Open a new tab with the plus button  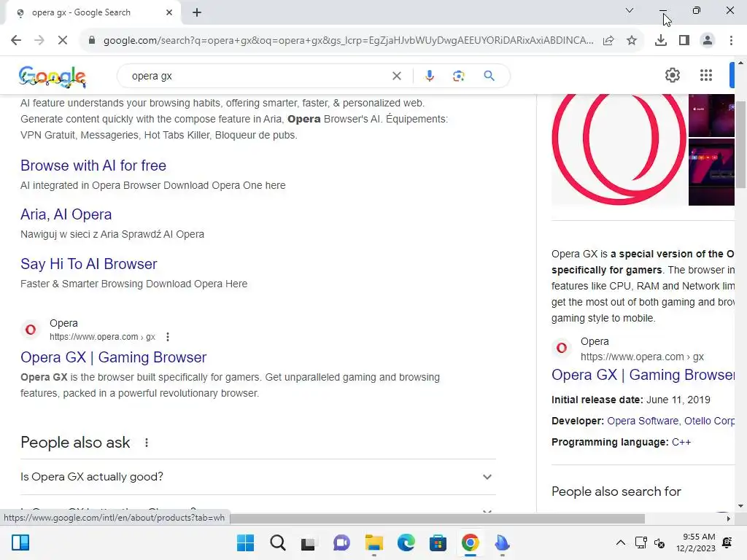pyautogui.click(x=197, y=12)
